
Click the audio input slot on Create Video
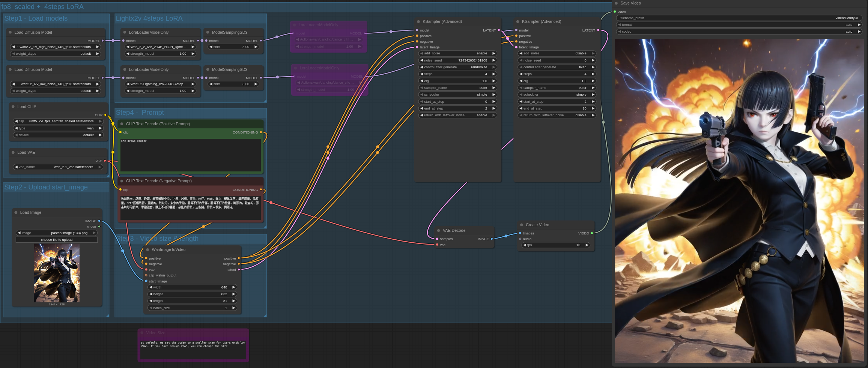520,239
